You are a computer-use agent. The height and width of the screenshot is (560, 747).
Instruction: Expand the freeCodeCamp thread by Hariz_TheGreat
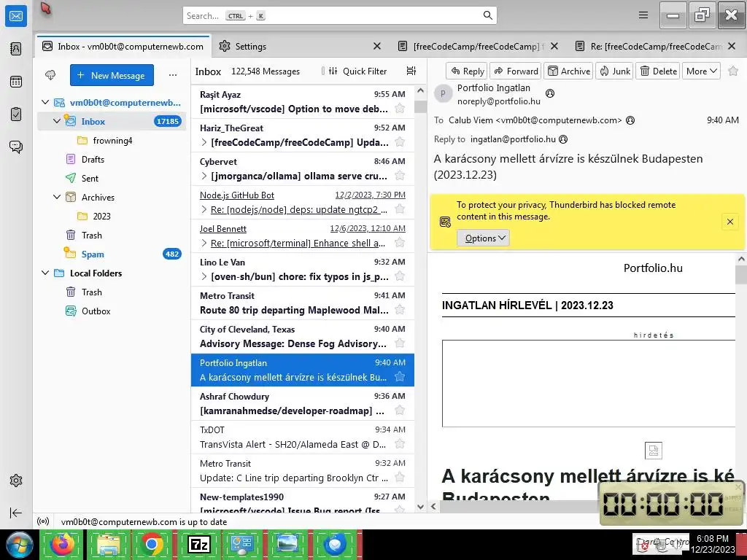tap(204, 142)
